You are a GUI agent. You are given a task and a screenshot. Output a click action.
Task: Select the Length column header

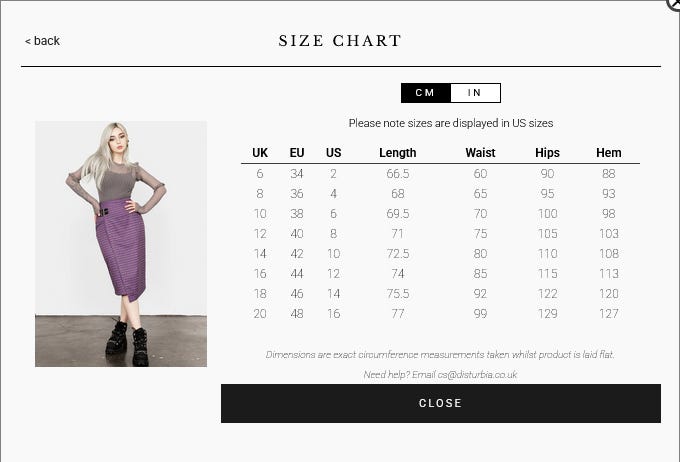click(x=398, y=153)
